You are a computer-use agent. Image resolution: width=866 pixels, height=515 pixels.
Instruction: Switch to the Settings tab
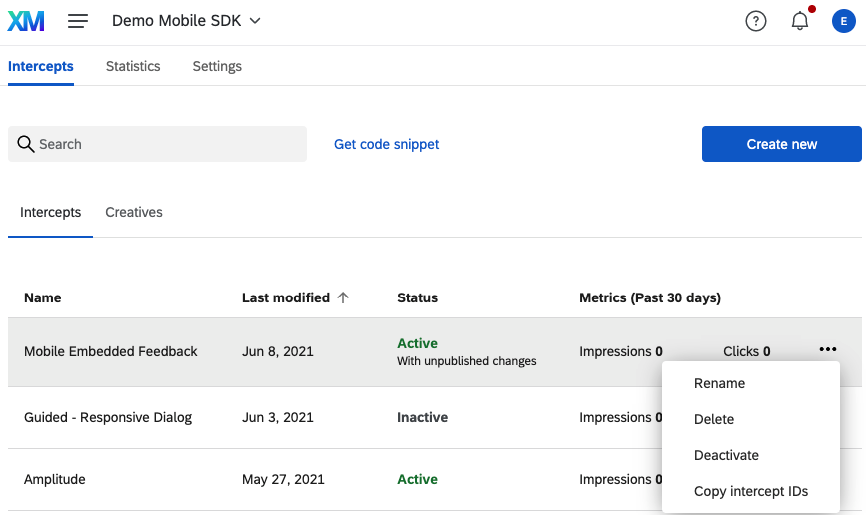pyautogui.click(x=217, y=66)
